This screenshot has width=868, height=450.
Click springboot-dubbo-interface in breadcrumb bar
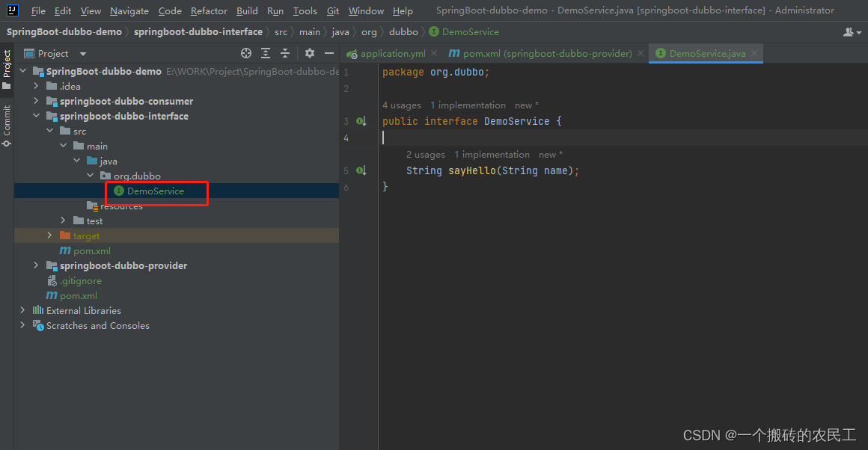pyautogui.click(x=198, y=31)
